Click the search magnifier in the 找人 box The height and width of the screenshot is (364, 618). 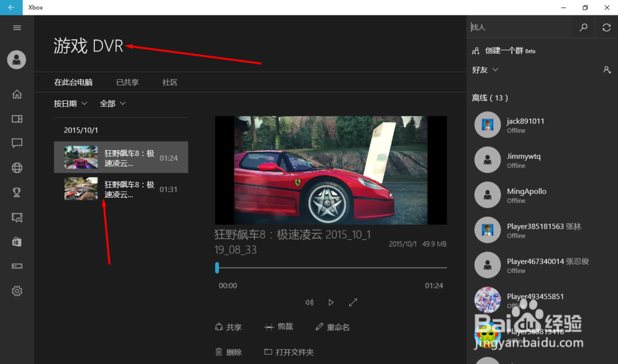tap(583, 27)
